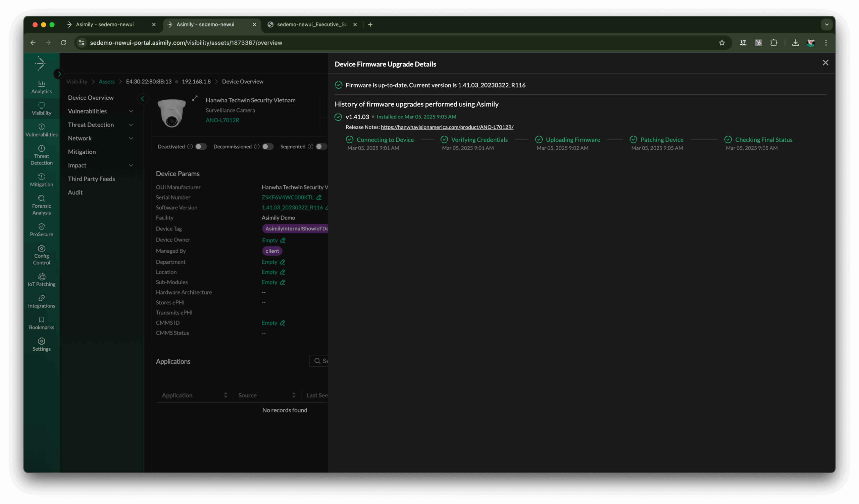Select Device Overview menu item

tap(91, 98)
